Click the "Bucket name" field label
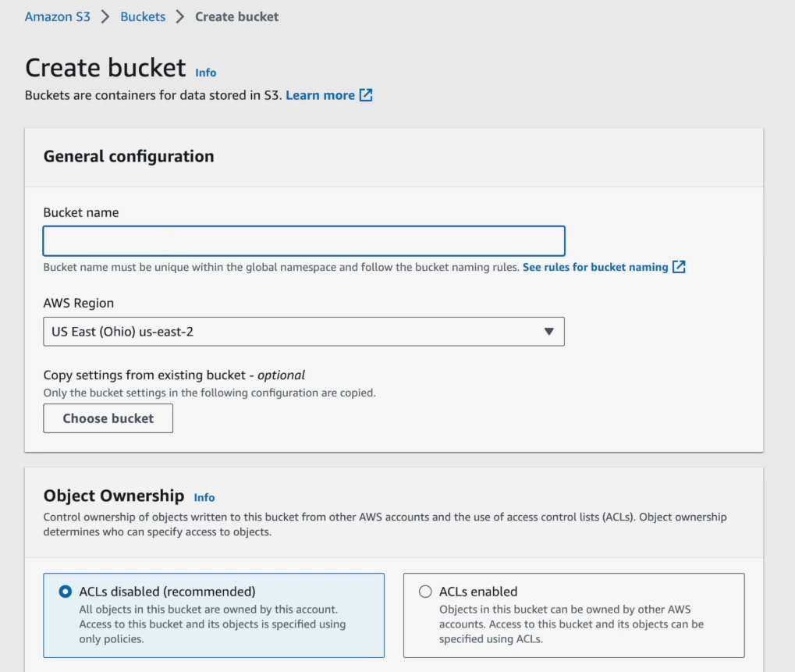The width and height of the screenshot is (795, 672). click(x=81, y=212)
